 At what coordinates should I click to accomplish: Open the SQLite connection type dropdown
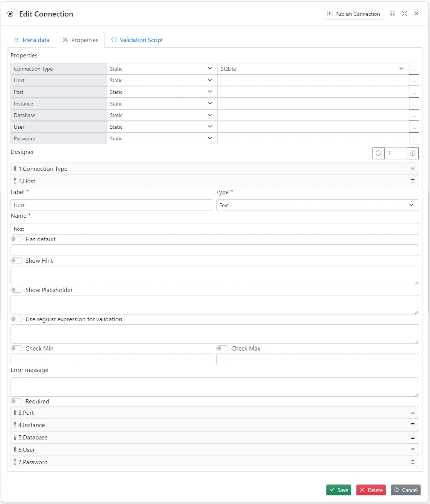click(x=401, y=68)
